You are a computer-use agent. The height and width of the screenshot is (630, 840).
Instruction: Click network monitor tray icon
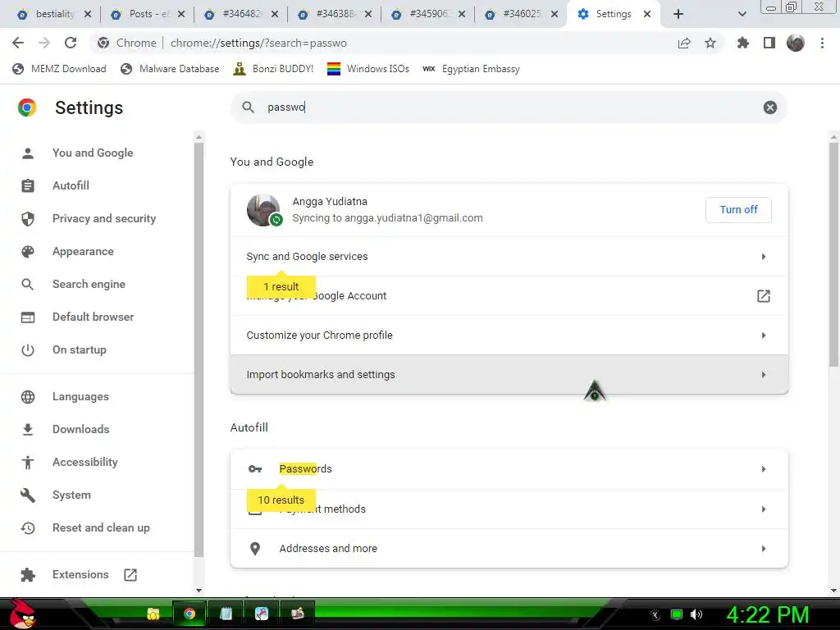point(677,614)
